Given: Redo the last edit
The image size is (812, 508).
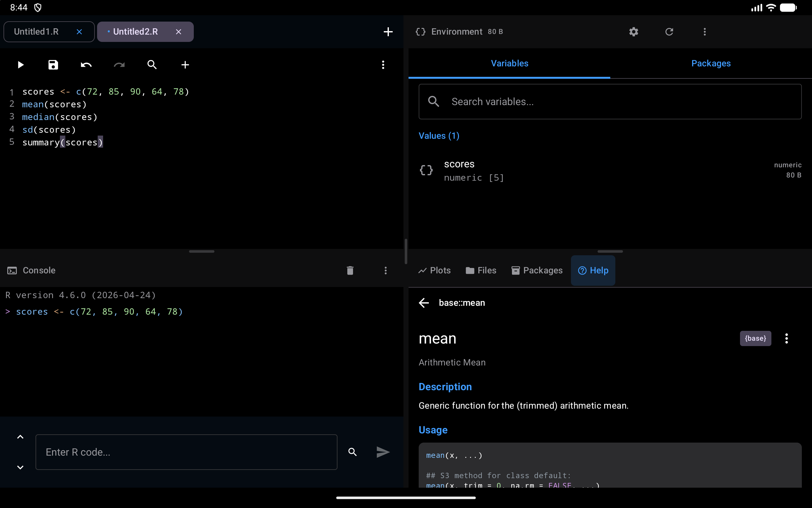Looking at the screenshot, I should (x=119, y=65).
